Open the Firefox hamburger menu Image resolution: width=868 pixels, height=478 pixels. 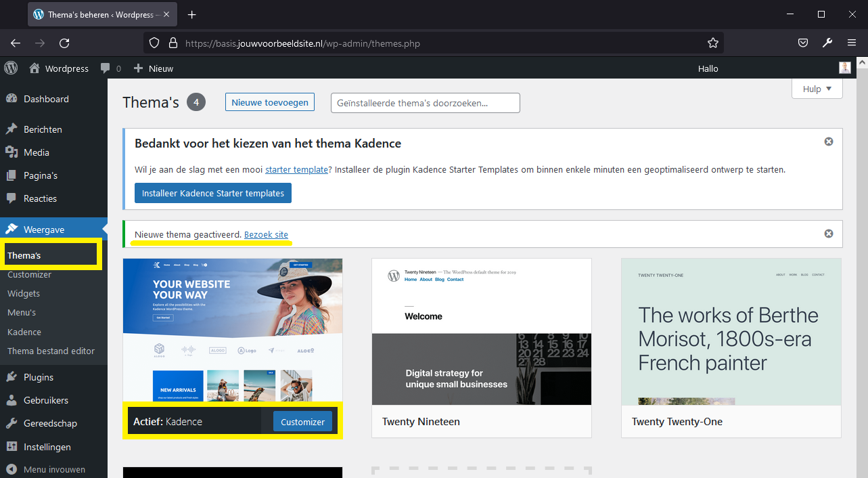(x=852, y=42)
